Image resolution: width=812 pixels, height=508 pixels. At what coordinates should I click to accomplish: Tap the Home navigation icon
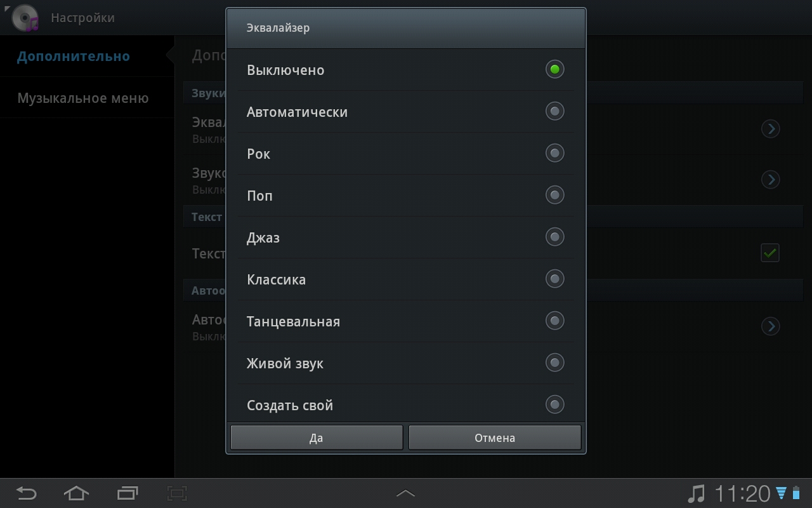pos(76,493)
